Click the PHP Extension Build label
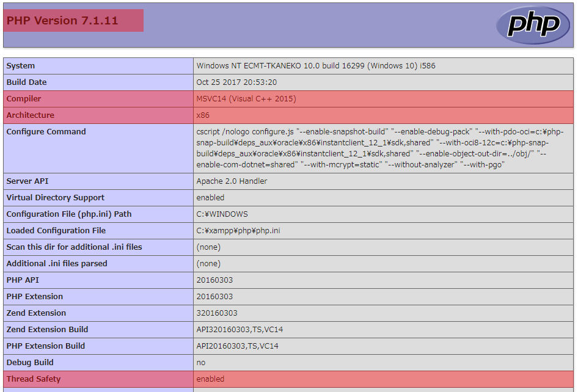Screen dimensions: 578x392 click(46, 346)
